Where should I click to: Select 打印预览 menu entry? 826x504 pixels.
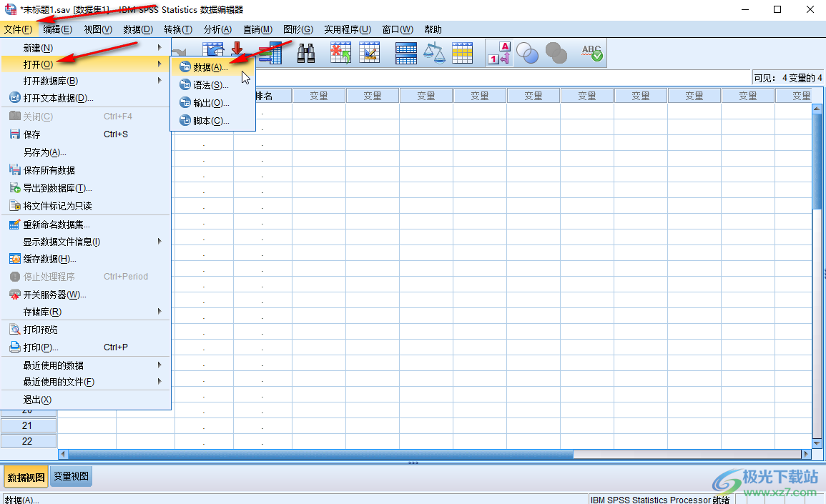click(86, 330)
